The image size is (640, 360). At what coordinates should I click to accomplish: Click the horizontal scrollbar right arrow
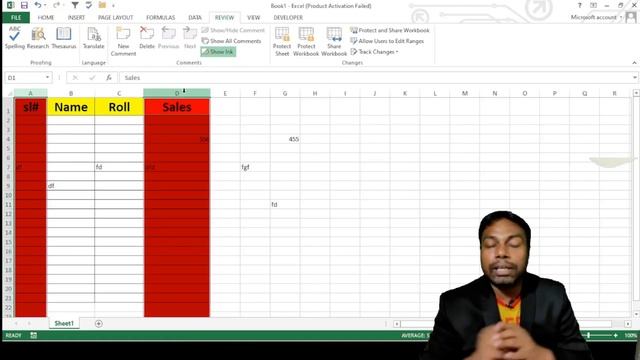[628, 324]
